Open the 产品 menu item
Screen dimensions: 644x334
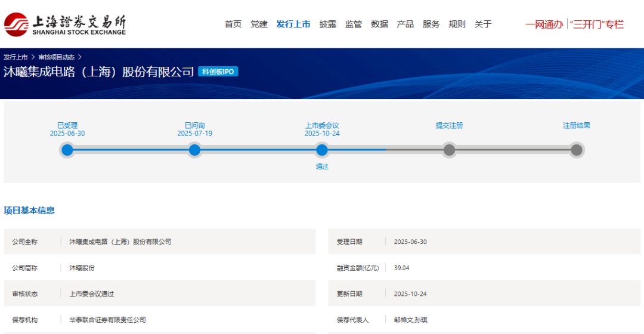tap(405, 24)
